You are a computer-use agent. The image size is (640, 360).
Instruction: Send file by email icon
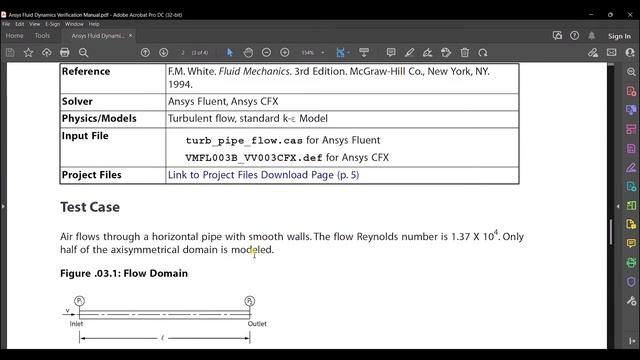[x=611, y=53]
